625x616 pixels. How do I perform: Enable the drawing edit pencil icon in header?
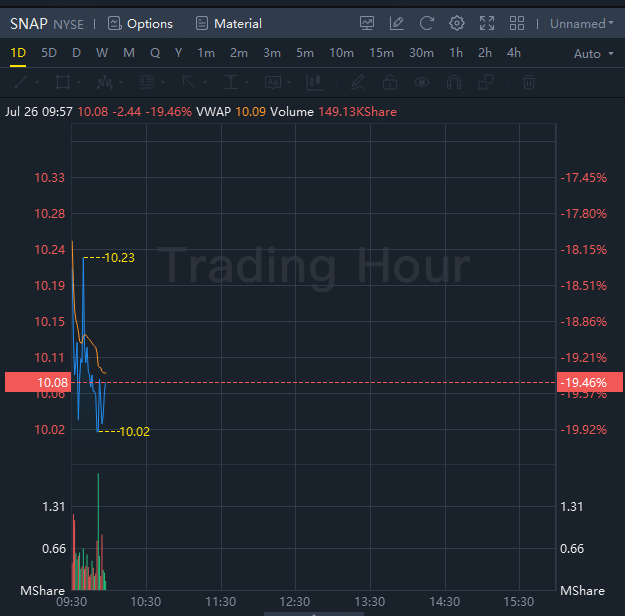(x=397, y=23)
